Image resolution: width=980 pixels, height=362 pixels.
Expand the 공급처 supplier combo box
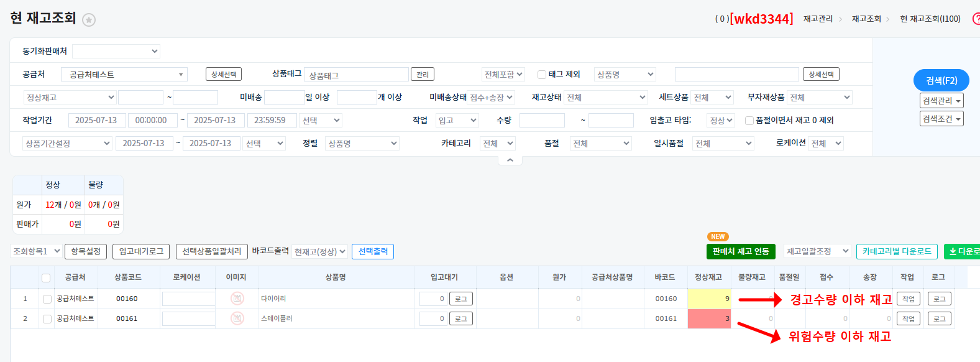124,75
